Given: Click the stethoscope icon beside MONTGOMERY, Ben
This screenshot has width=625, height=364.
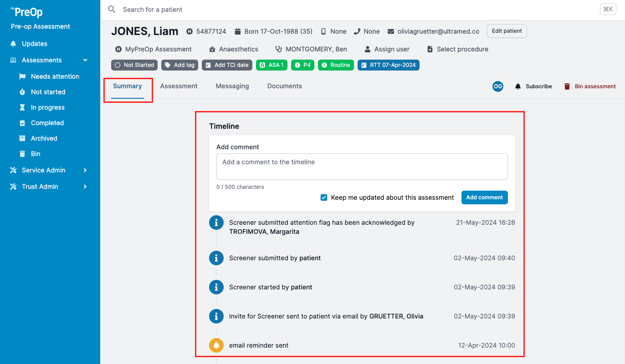Looking at the screenshot, I should point(279,49).
